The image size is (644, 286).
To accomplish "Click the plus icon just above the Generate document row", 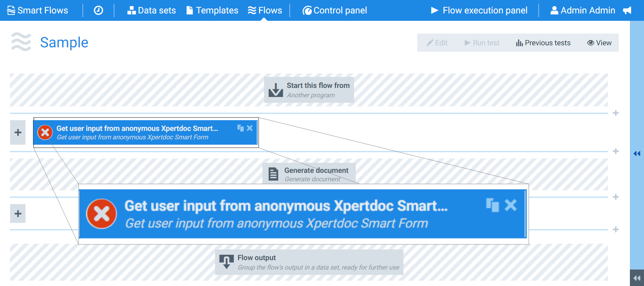I will click(616, 151).
